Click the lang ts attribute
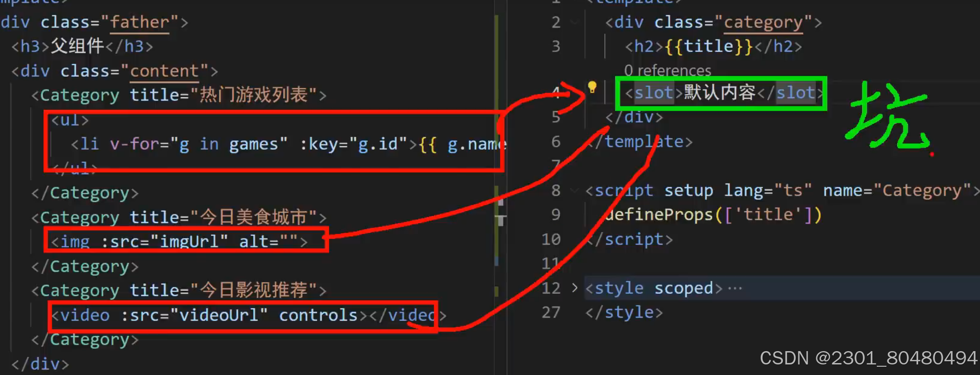980x375 pixels. [x=768, y=190]
